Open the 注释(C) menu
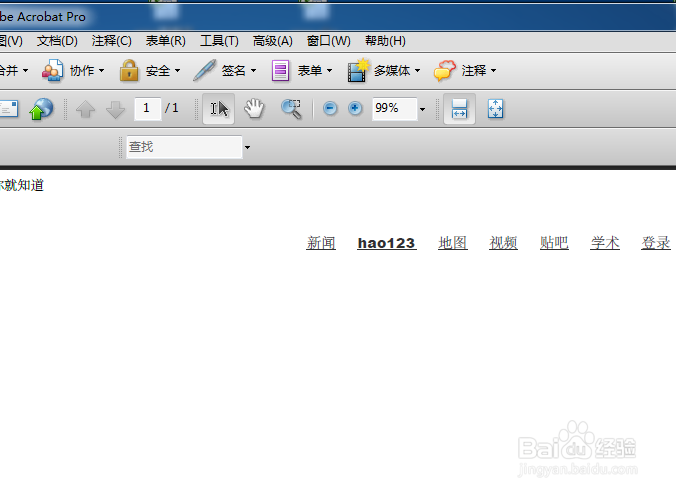676x493 pixels. pyautogui.click(x=112, y=41)
